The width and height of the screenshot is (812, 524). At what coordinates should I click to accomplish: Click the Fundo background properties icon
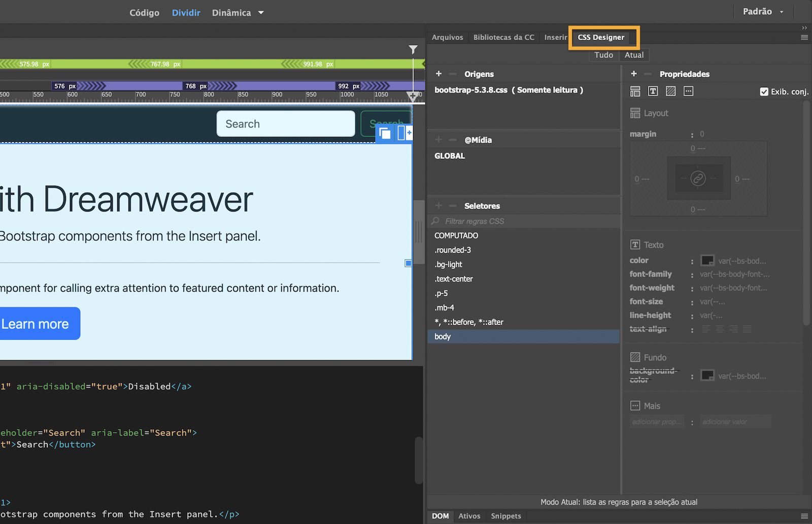(670, 91)
